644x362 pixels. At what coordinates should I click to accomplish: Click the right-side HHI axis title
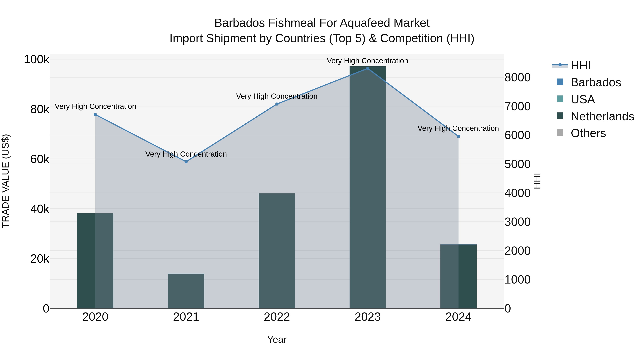pos(537,181)
